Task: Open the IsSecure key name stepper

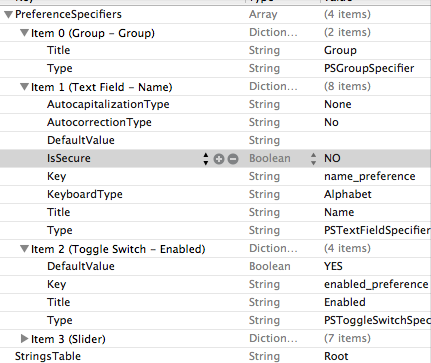Action: coord(206,159)
